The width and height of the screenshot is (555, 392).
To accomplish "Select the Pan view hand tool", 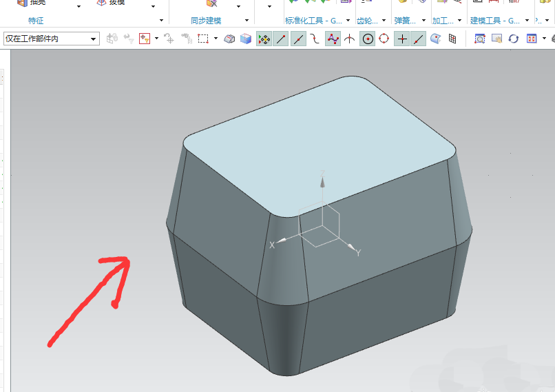I will pos(496,39).
